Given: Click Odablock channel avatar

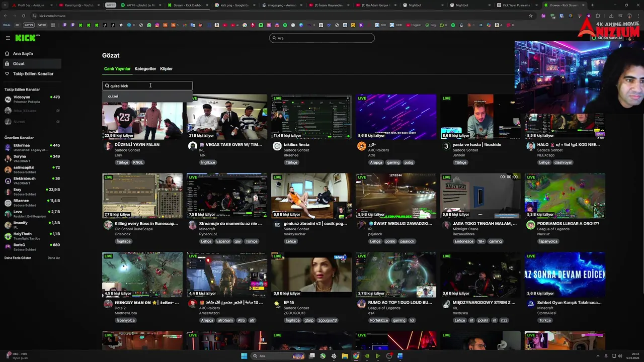Looking at the screenshot, I should [x=108, y=225].
